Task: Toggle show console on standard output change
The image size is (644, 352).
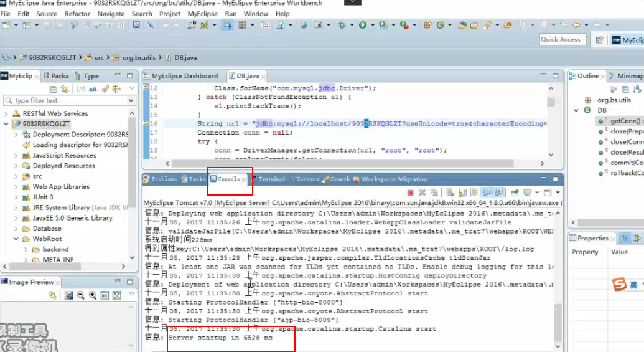Action: click(487, 193)
